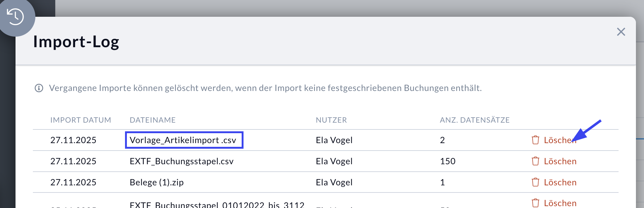Click the record count 150
This screenshot has width=644, height=208.
[448, 161]
